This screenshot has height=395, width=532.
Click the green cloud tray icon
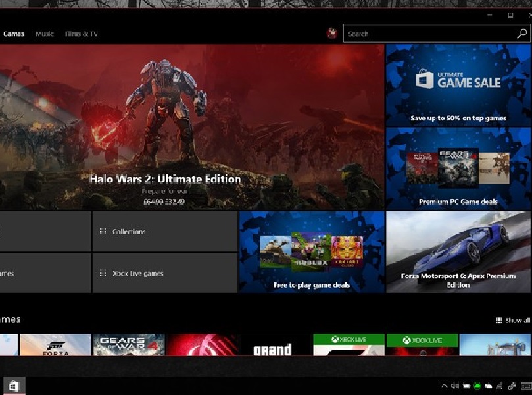(x=477, y=386)
